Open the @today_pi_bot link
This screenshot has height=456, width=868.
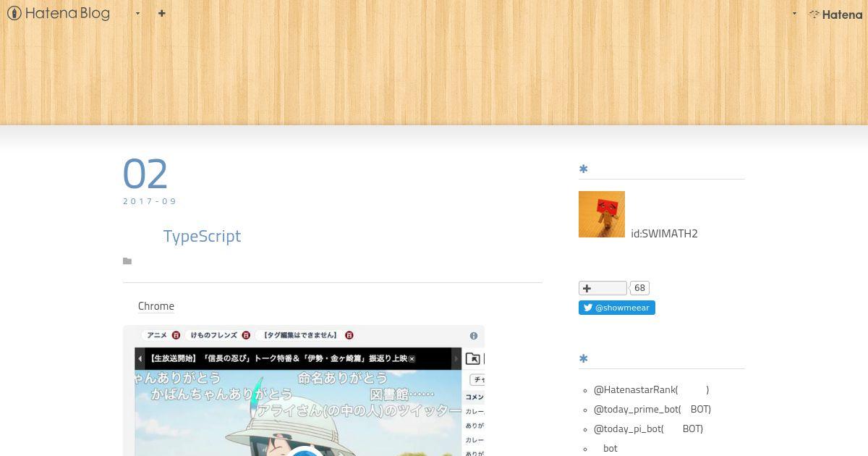point(648,428)
